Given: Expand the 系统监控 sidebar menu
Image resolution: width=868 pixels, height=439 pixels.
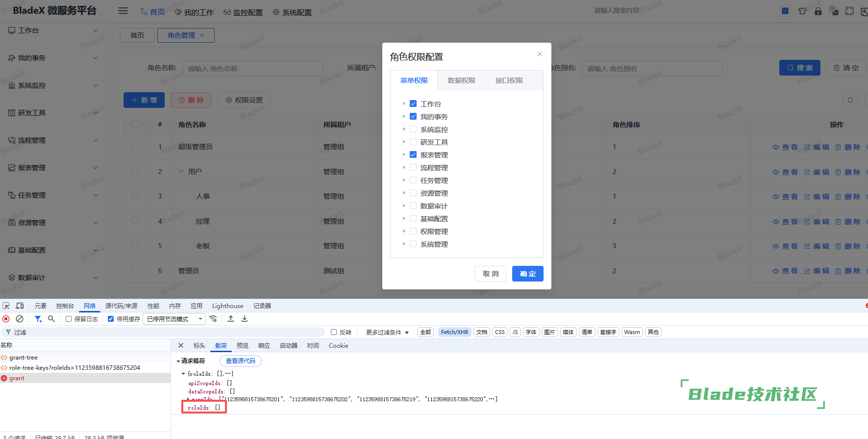Looking at the screenshot, I should pos(53,85).
